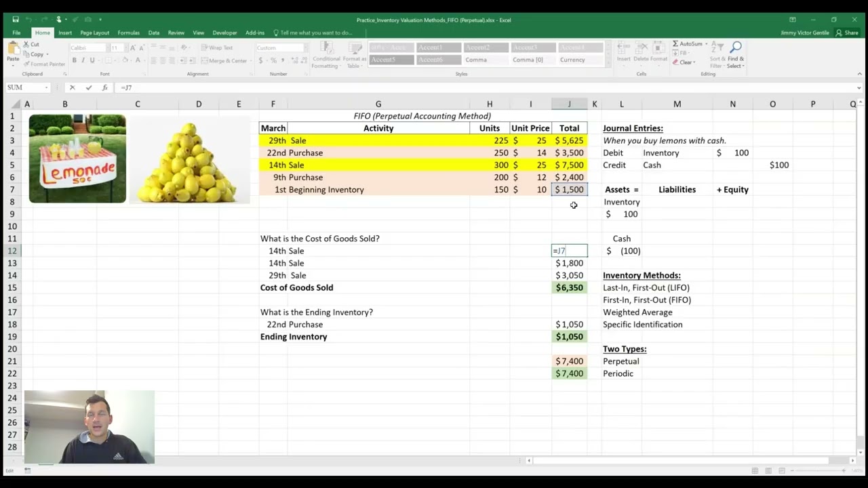The image size is (868, 488).
Task: Click the Font Color letter A icon
Action: tap(138, 60)
